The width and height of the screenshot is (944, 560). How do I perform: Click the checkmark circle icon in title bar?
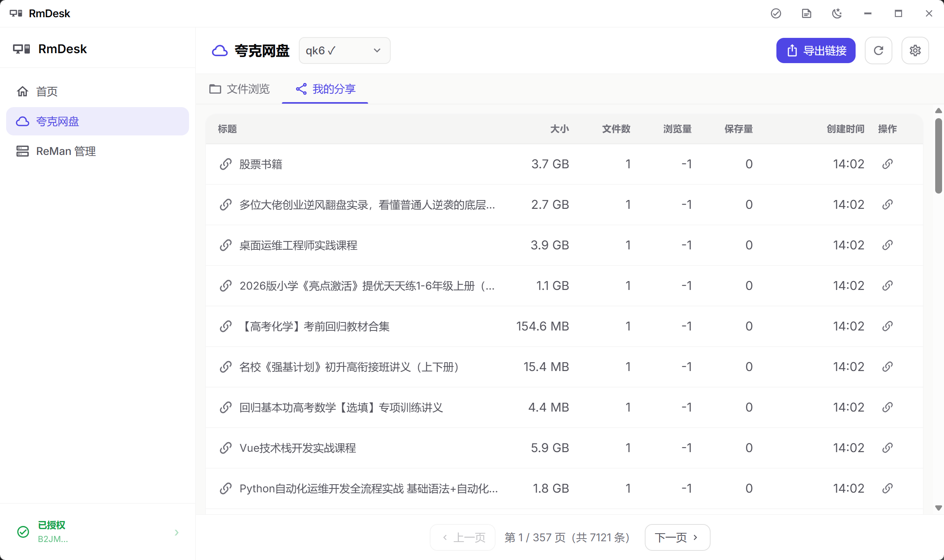pos(776,13)
